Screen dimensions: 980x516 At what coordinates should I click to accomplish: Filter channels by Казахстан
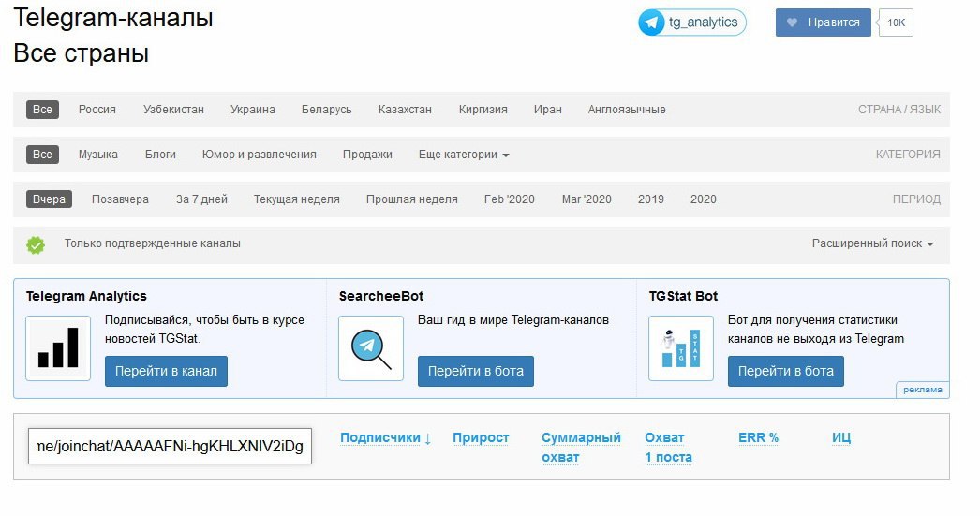tap(405, 110)
